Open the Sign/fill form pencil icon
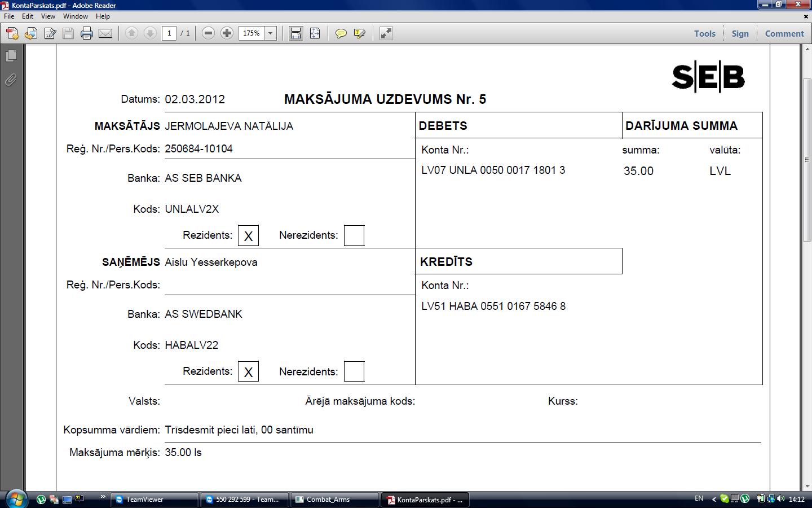This screenshot has height=508, width=812. [x=50, y=33]
